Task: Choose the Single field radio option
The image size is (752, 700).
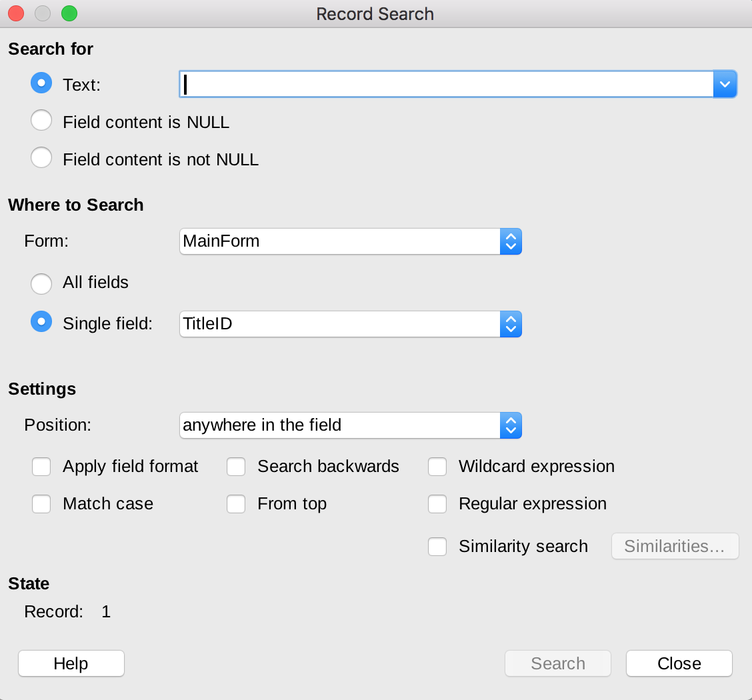Action: (x=41, y=322)
